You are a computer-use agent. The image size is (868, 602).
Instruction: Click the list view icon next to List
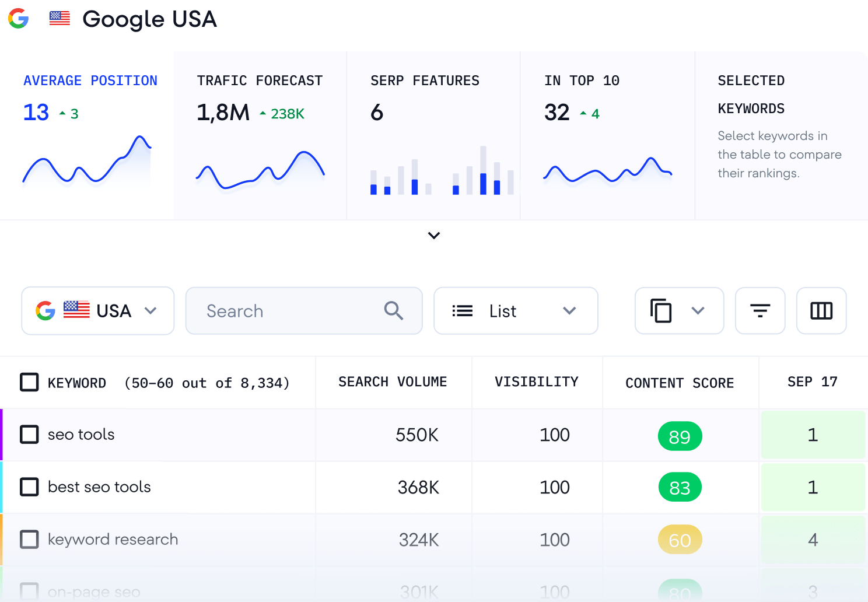(x=462, y=310)
